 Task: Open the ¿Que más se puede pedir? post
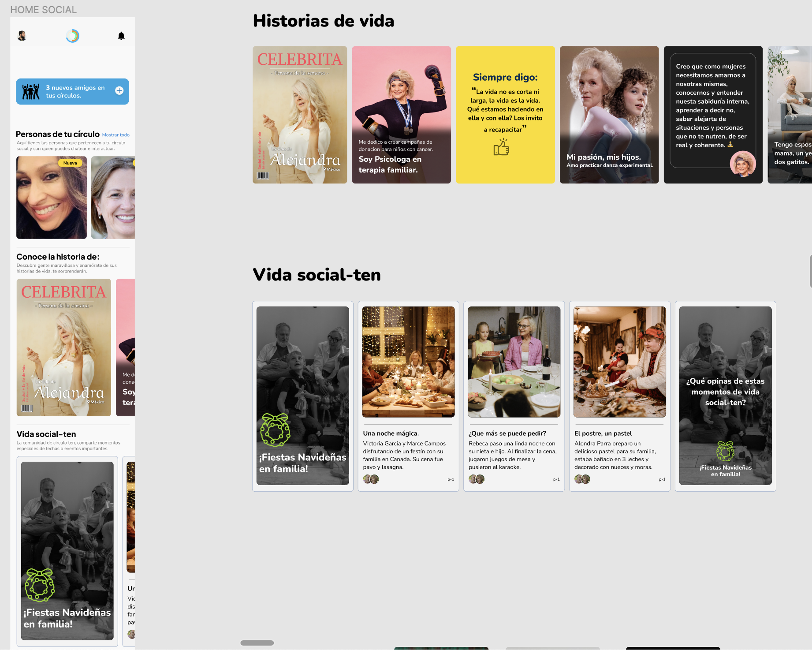point(514,396)
